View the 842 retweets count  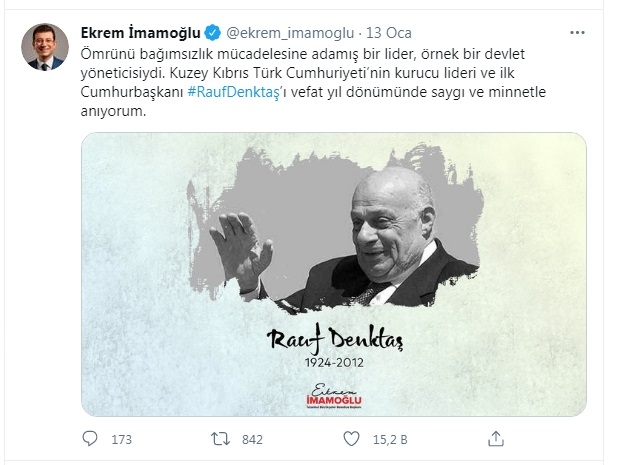252,439
